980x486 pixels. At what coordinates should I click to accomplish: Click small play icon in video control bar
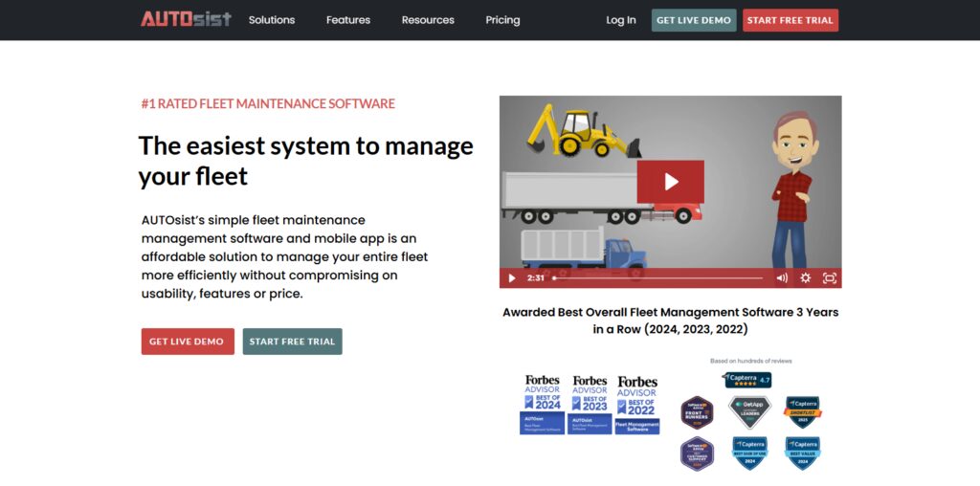pos(512,278)
